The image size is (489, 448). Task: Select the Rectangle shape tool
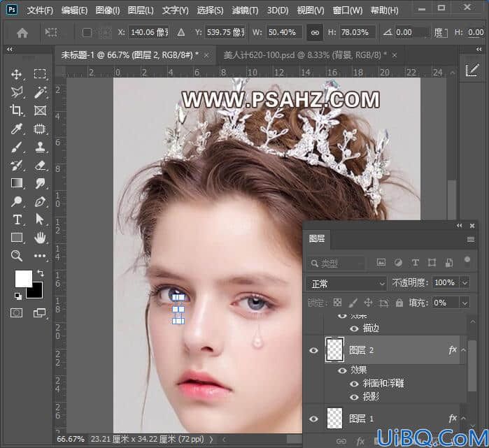click(x=17, y=238)
